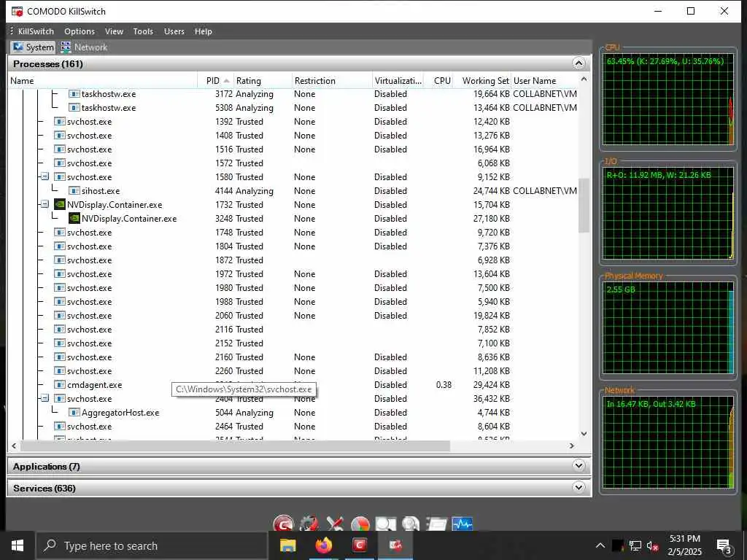The height and width of the screenshot is (560, 747).
Task: Switch to the red Comodo taskbar app
Action: coord(360,545)
